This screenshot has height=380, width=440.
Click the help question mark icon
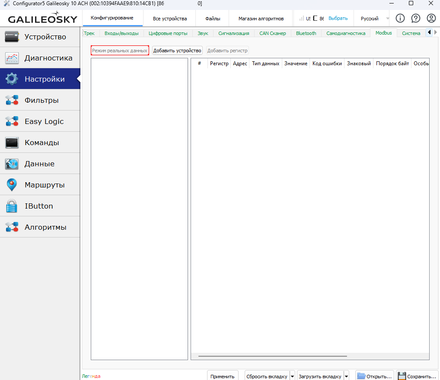(416, 18)
